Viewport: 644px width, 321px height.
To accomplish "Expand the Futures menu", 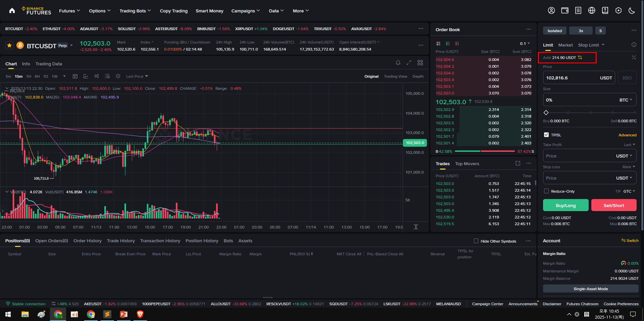I will (69, 11).
